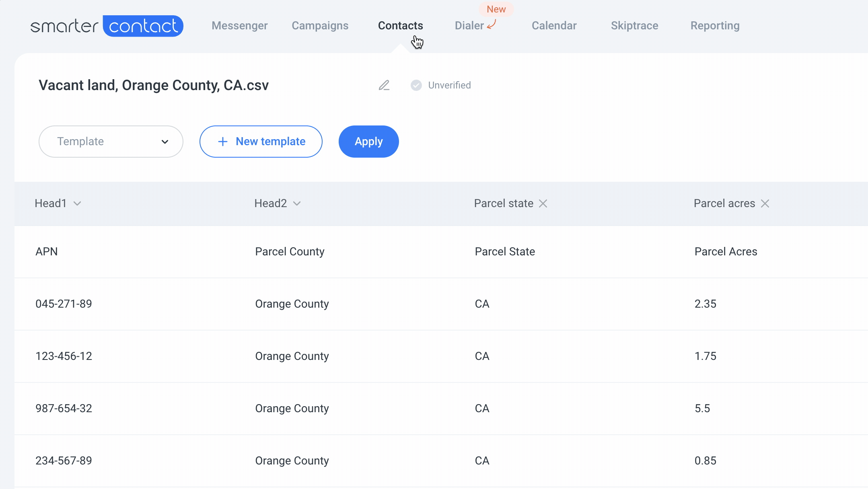Viewport: 868px width, 489px height.
Task: Click the New template button
Action: 261,142
